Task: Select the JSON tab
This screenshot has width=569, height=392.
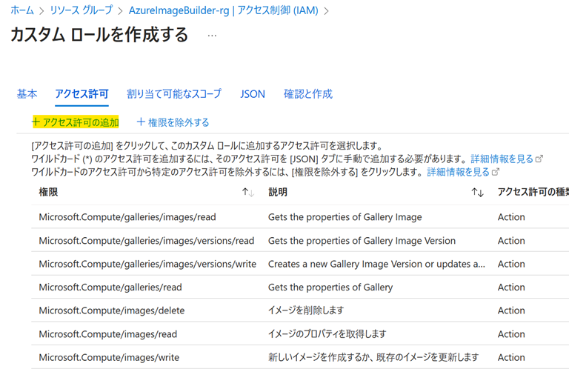Action: (253, 94)
